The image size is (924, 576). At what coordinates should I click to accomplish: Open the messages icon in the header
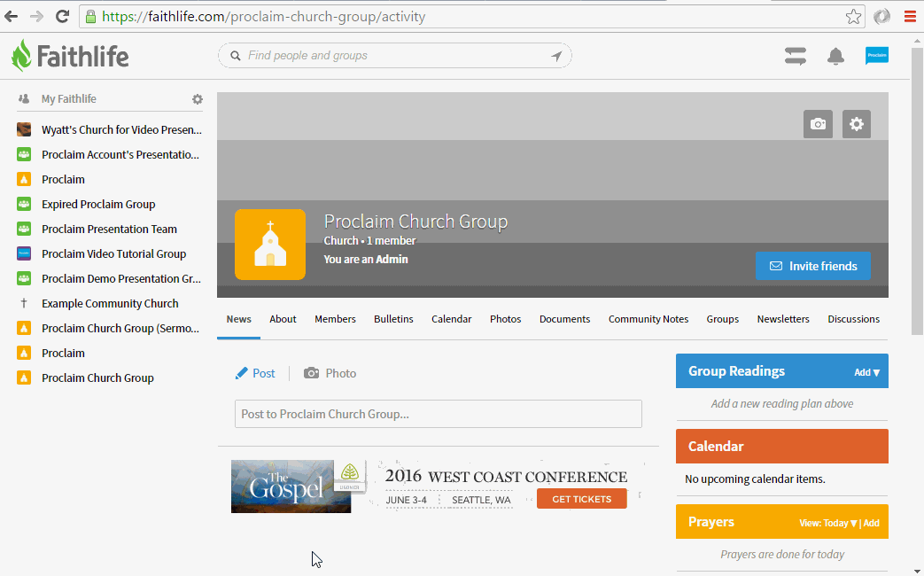796,56
